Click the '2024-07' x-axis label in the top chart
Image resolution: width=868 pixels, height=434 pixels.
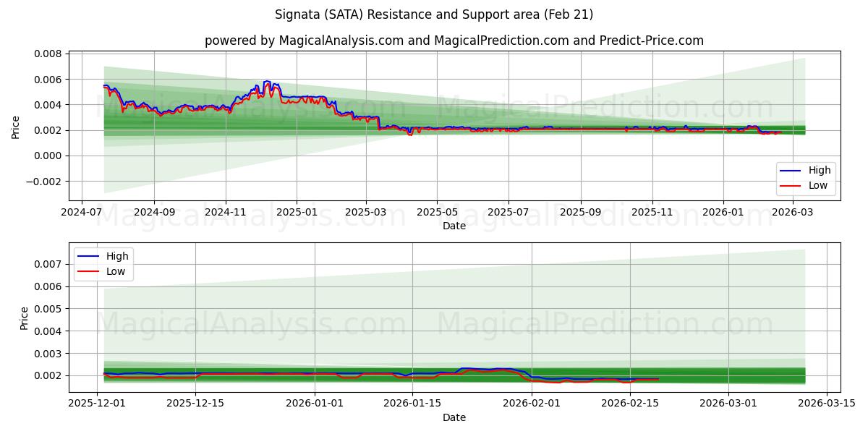(81, 213)
